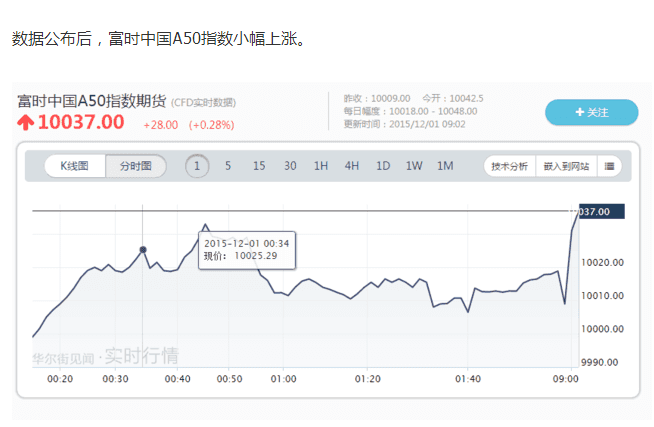Select the 5 minute interval
The width and height of the screenshot is (654, 427).
tap(228, 166)
